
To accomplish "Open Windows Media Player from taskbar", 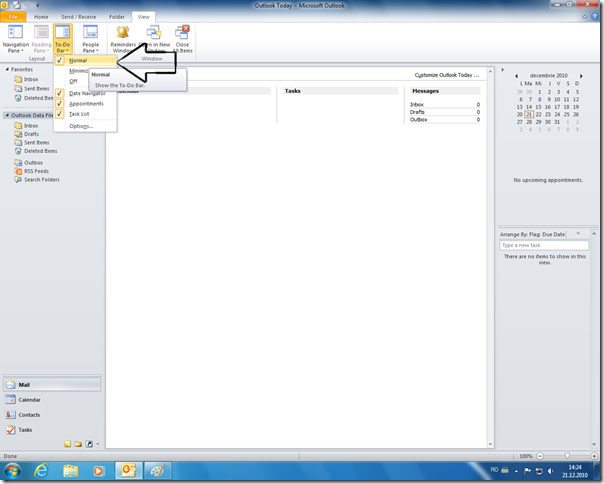I will [99, 471].
